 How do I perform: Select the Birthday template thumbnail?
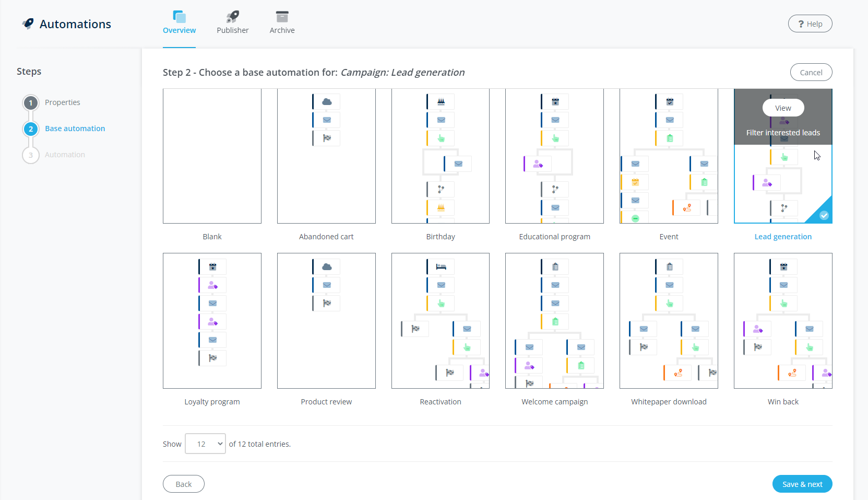tap(441, 156)
